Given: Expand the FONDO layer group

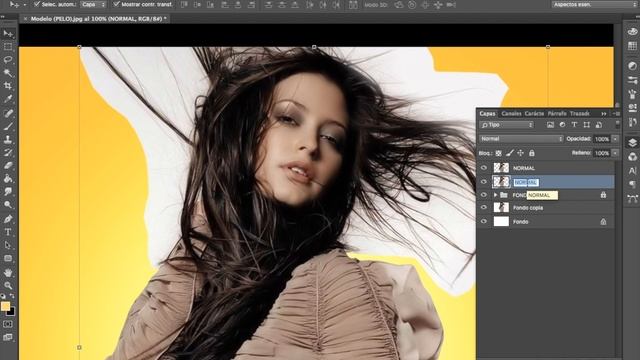Looking at the screenshot, I should (x=495, y=195).
